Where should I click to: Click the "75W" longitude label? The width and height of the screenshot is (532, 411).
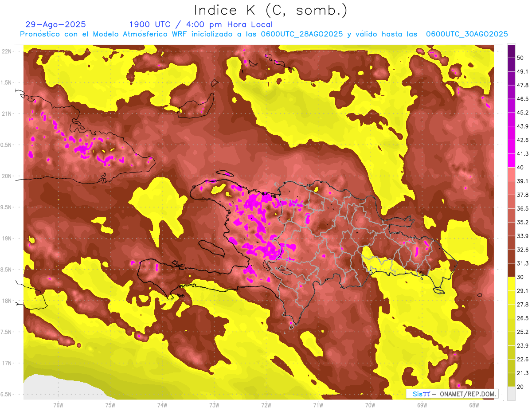point(110,405)
